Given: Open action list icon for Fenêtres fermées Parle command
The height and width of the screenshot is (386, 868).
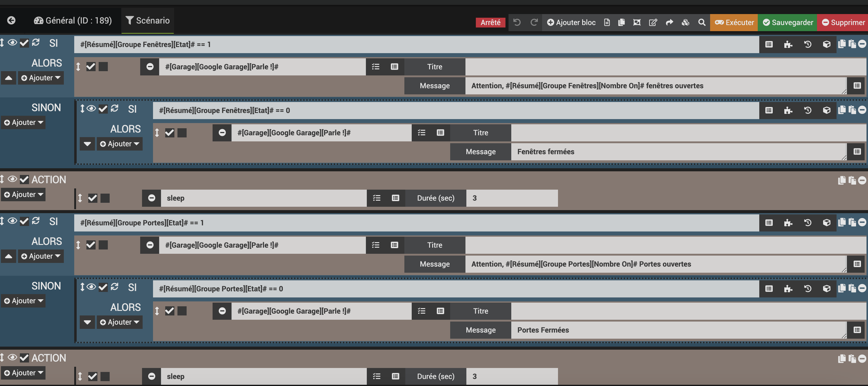Looking at the screenshot, I should [421, 133].
